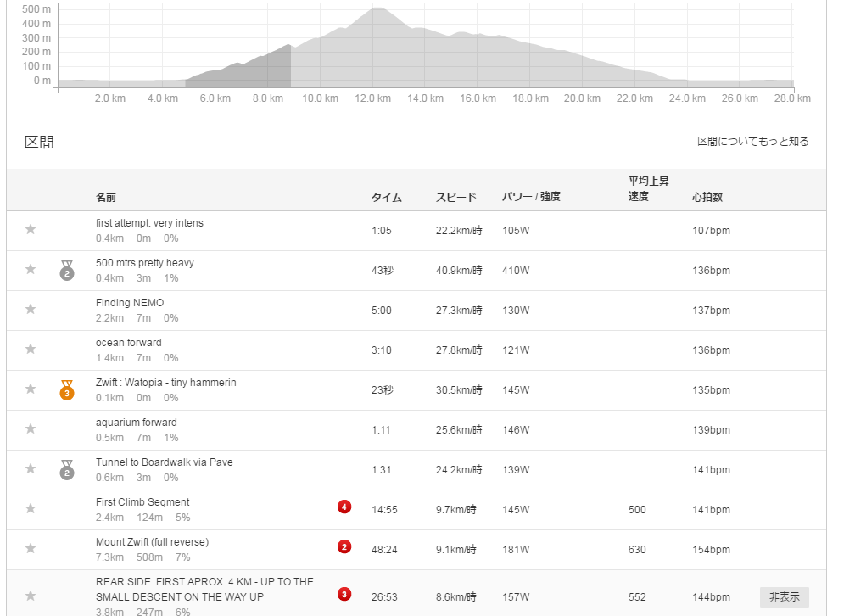The width and height of the screenshot is (855, 616).
Task: Star the 'Mount Zwift (full reverse)' segment
Action: pos(31,548)
